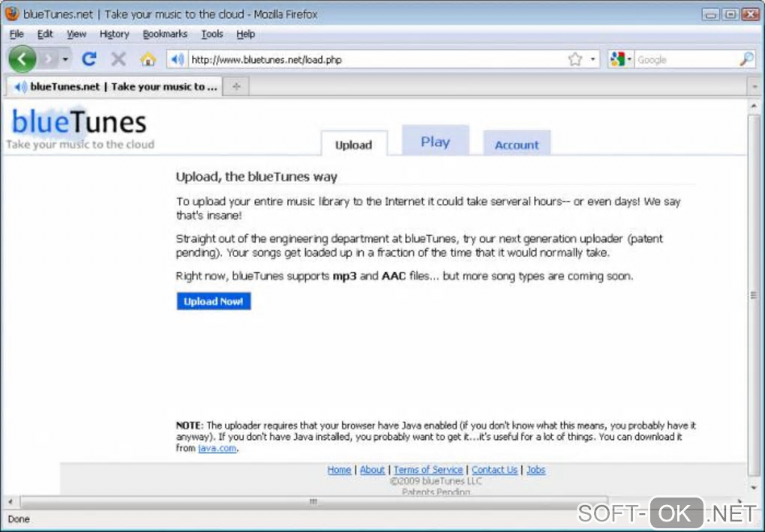Switch to the Play page tab
Image resolution: width=765 pixels, height=532 pixels.
point(435,141)
